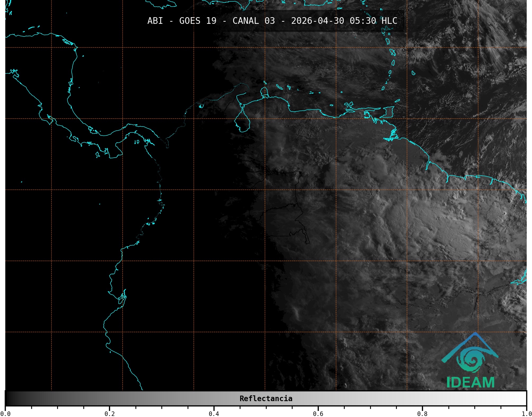532x417 pixels.
Task: Click the blue roof peak of the IDEAM logo
Action: tap(475, 334)
